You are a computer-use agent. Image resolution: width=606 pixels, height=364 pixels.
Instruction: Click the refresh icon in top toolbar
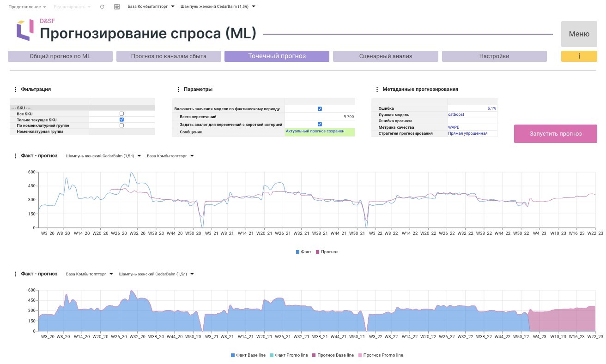point(102,7)
